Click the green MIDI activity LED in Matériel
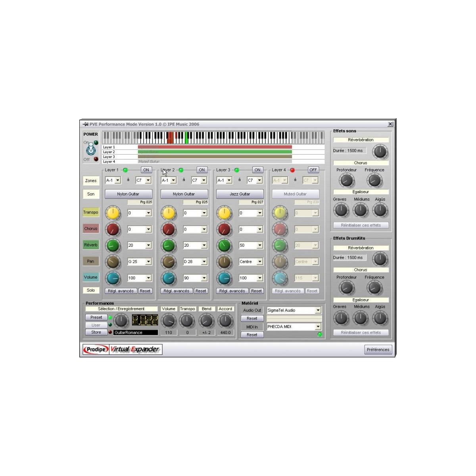476x476 pixels. coord(320,334)
